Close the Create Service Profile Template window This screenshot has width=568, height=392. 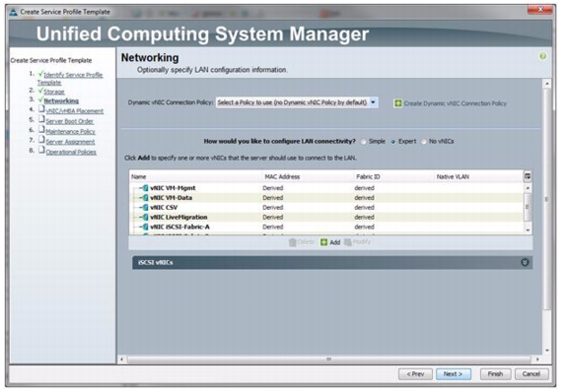coord(539,10)
